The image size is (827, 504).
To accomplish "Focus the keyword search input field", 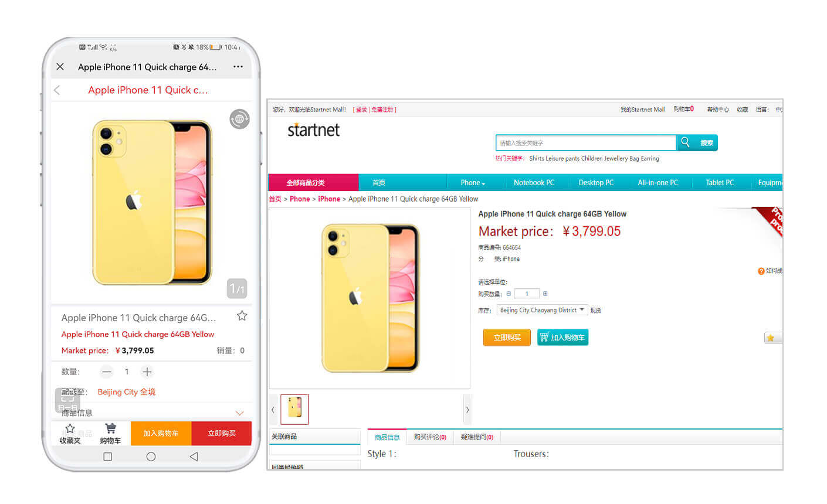I will (x=586, y=143).
